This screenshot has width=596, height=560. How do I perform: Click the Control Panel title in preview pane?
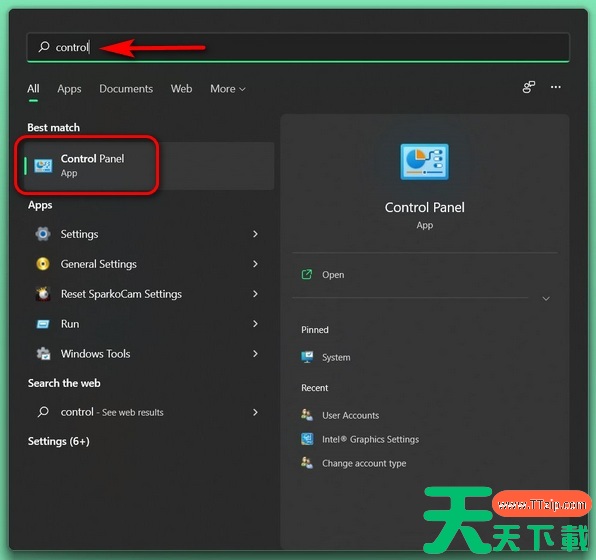(x=424, y=208)
